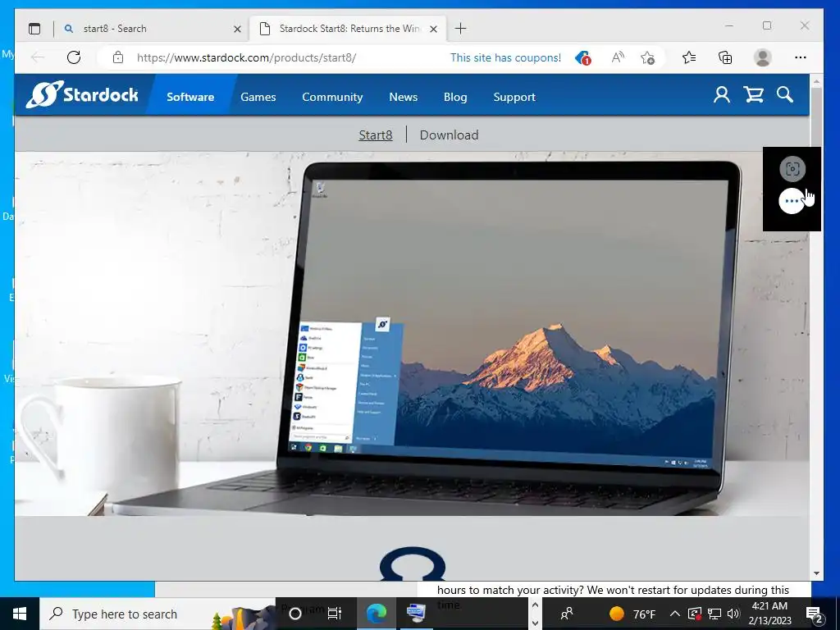Add this page to favorites

pyautogui.click(x=648, y=57)
